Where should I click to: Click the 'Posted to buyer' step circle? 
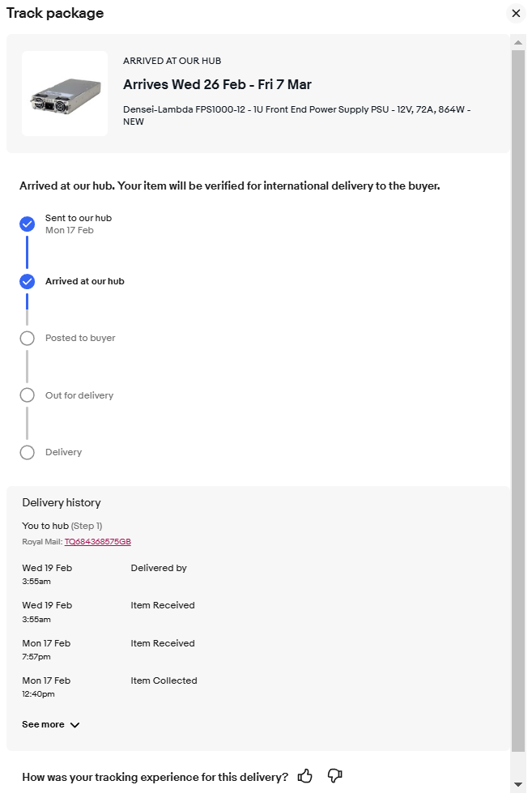click(28, 339)
